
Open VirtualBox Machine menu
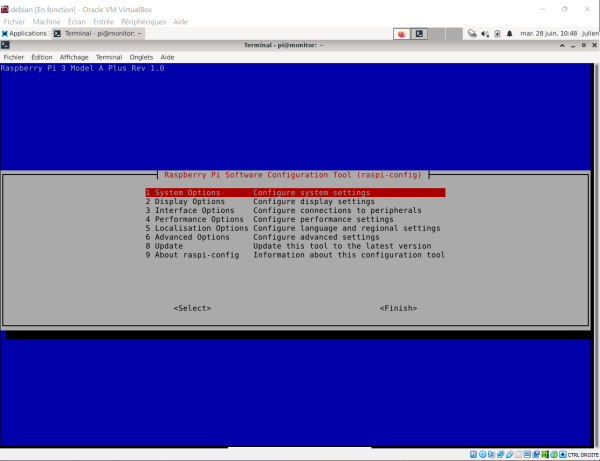[46, 22]
